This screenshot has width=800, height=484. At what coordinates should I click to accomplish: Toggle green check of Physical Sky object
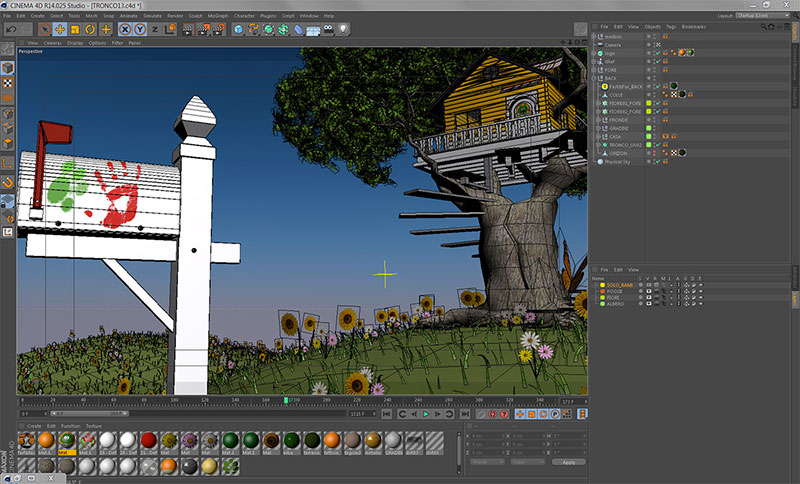(656, 161)
